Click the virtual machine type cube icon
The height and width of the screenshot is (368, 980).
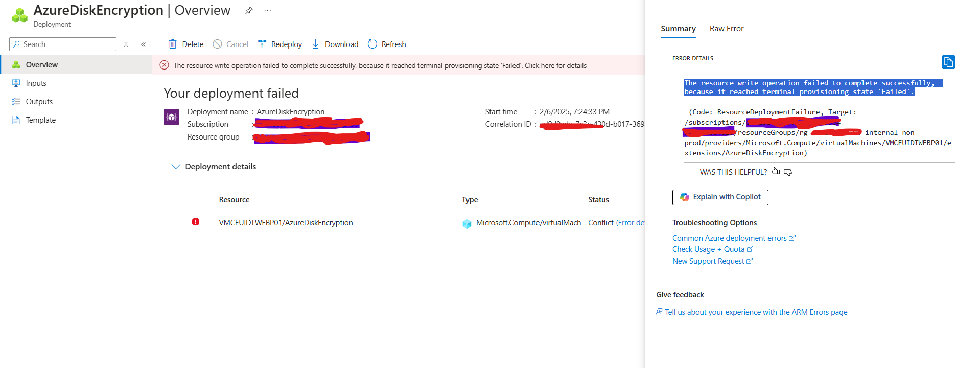pos(467,223)
